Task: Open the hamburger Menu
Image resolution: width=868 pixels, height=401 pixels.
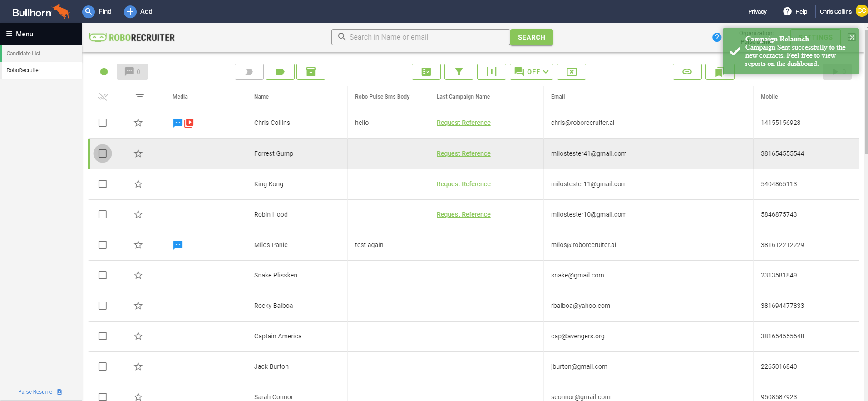Action: [20, 34]
